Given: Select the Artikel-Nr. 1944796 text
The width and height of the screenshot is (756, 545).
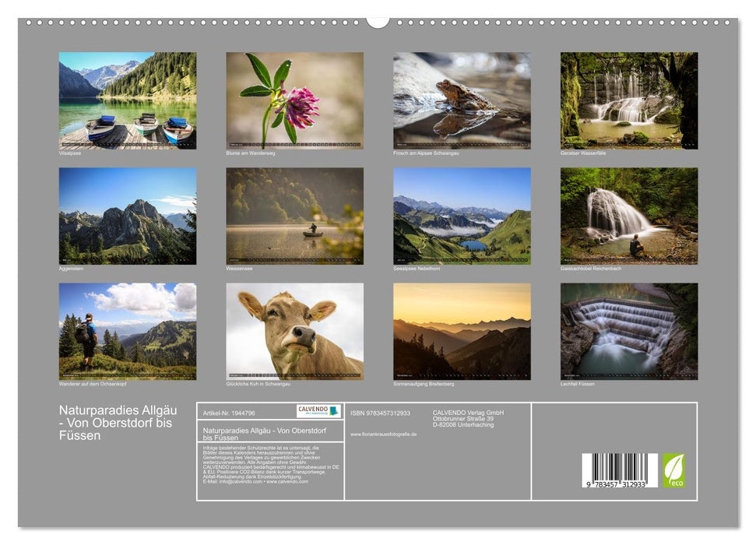Looking at the screenshot, I should [x=230, y=411].
